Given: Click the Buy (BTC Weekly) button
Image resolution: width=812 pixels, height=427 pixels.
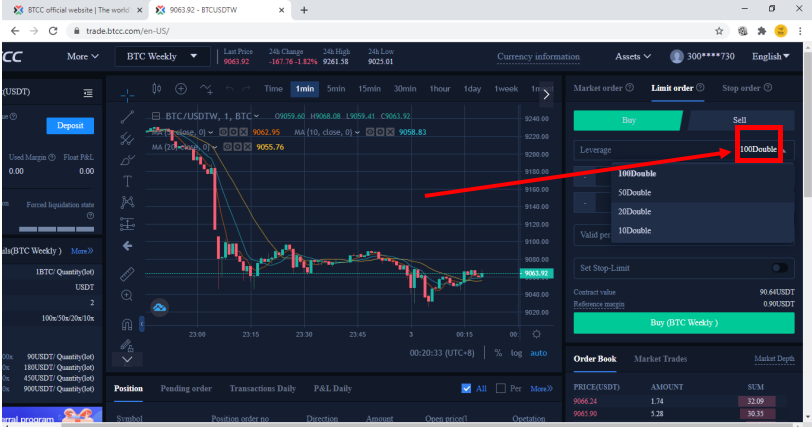Looking at the screenshot, I should coord(684,322).
